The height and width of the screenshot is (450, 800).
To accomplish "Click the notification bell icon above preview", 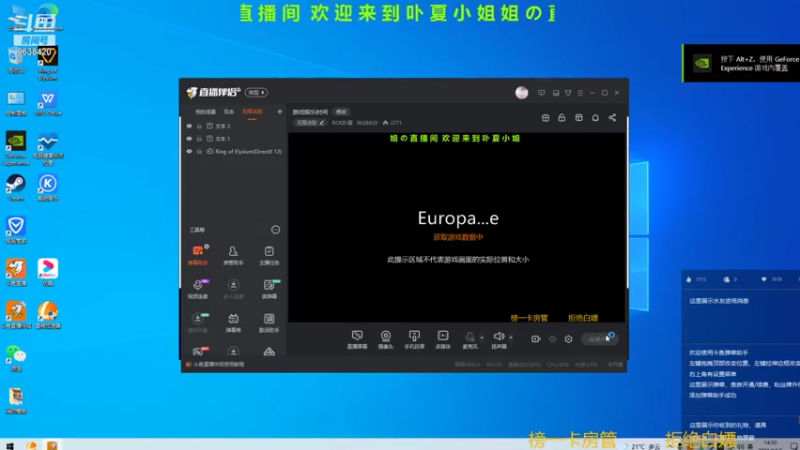I will pyautogui.click(x=595, y=118).
